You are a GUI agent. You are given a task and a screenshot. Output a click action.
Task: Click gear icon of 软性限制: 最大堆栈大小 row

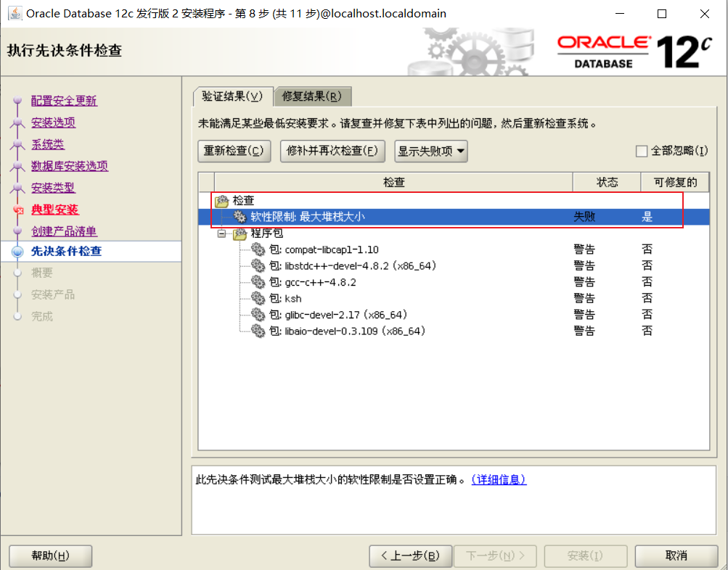240,217
